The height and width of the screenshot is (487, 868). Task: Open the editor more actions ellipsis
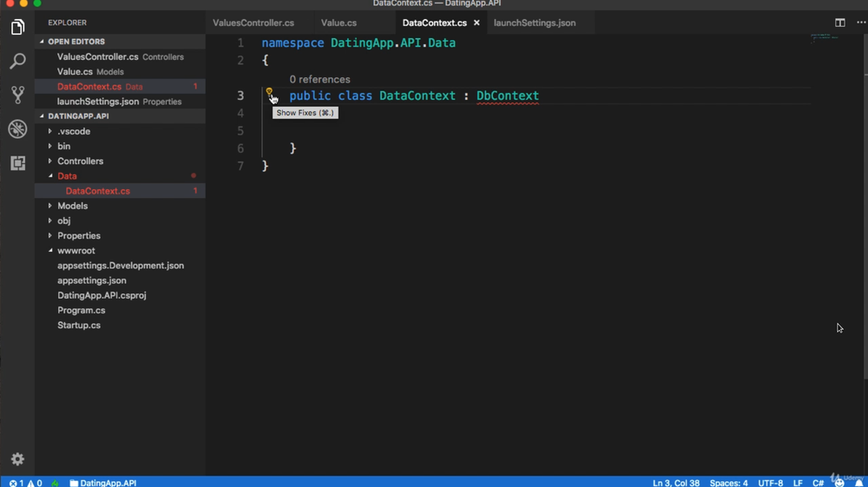(x=861, y=23)
